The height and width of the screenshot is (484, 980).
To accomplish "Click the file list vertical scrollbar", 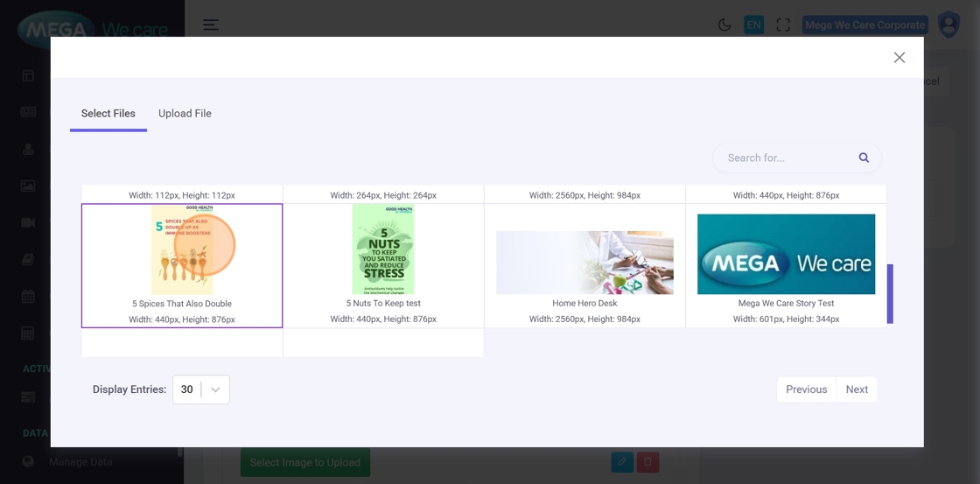I will 890,294.
